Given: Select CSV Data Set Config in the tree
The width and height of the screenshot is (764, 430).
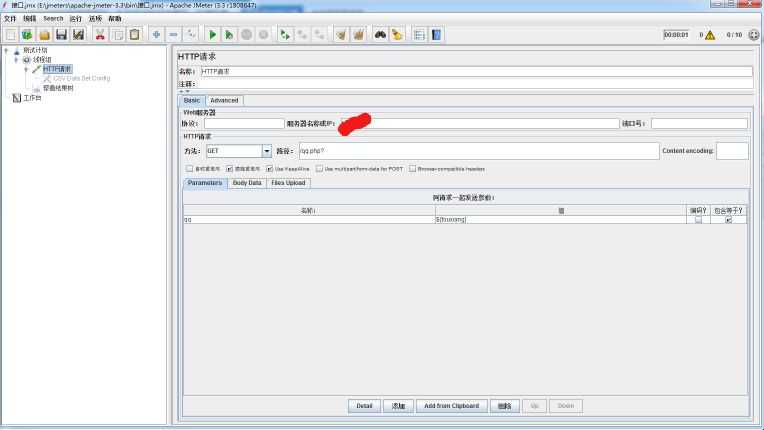Looking at the screenshot, I should pyautogui.click(x=82, y=78).
